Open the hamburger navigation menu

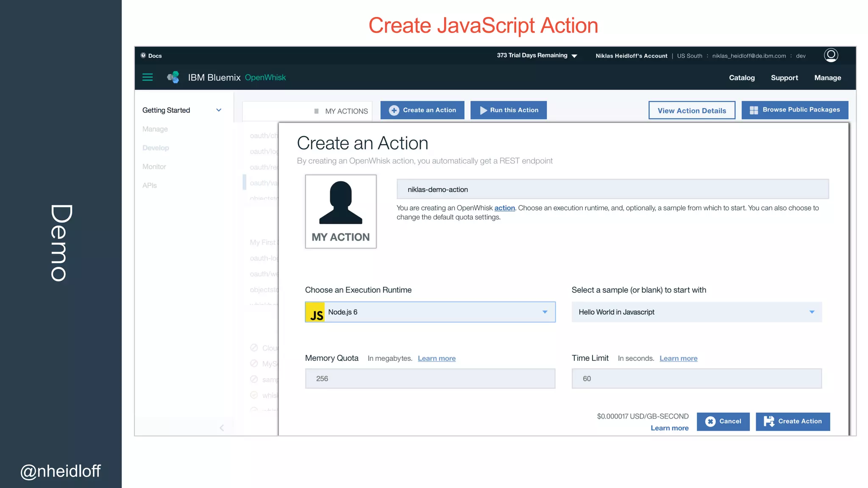[147, 77]
